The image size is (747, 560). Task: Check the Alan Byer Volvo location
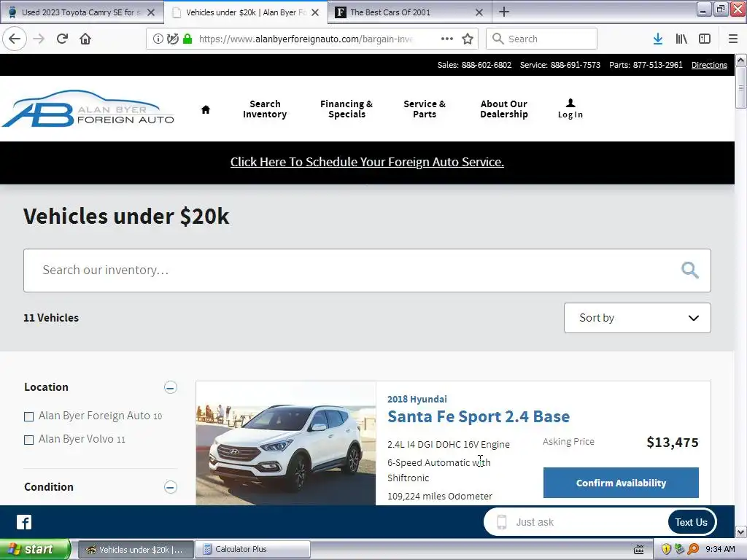pyautogui.click(x=28, y=440)
